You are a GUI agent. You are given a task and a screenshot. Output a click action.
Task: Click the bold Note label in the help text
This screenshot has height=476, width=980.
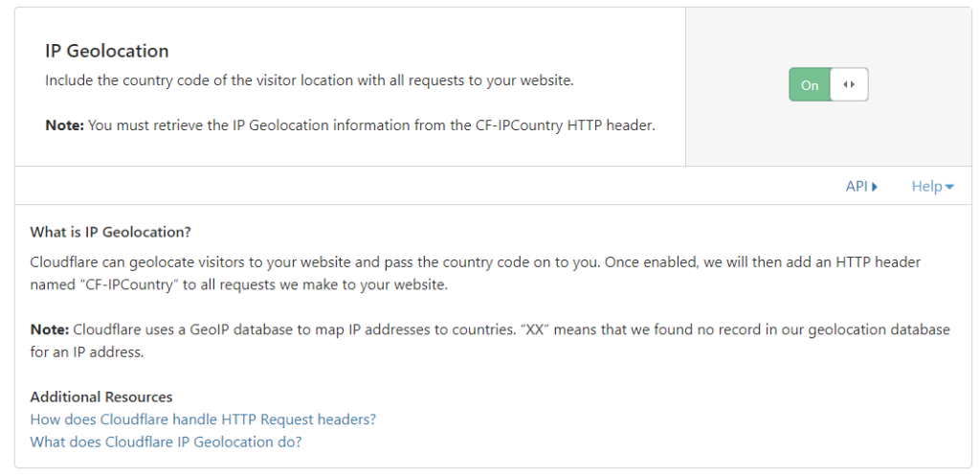[x=50, y=329]
